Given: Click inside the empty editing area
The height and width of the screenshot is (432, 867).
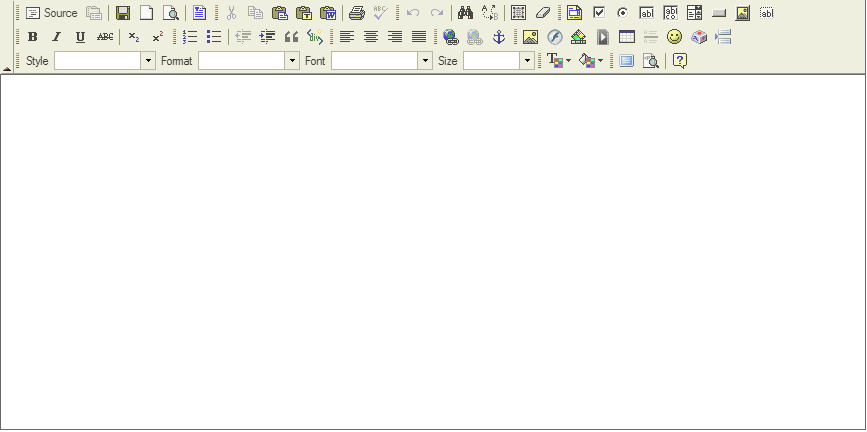Looking at the screenshot, I should 433,250.
